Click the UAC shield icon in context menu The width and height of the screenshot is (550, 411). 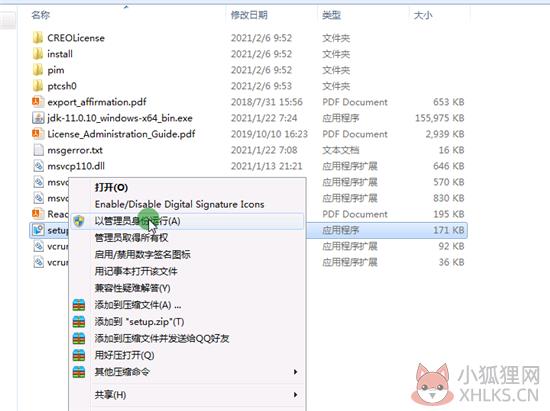79,221
